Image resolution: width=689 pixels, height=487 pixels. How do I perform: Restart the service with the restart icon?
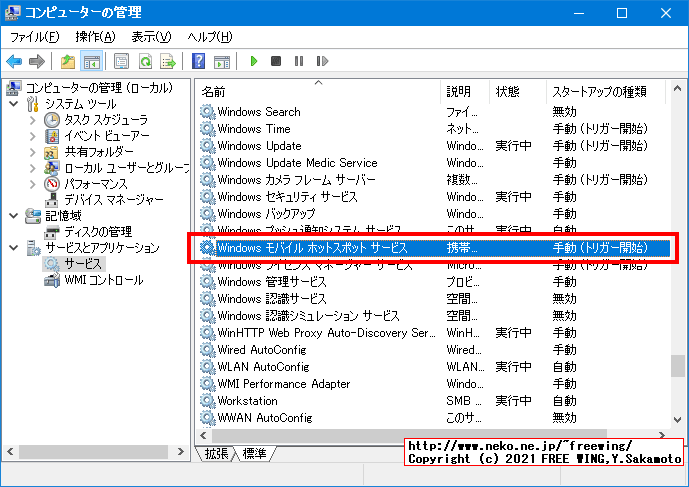(x=322, y=61)
